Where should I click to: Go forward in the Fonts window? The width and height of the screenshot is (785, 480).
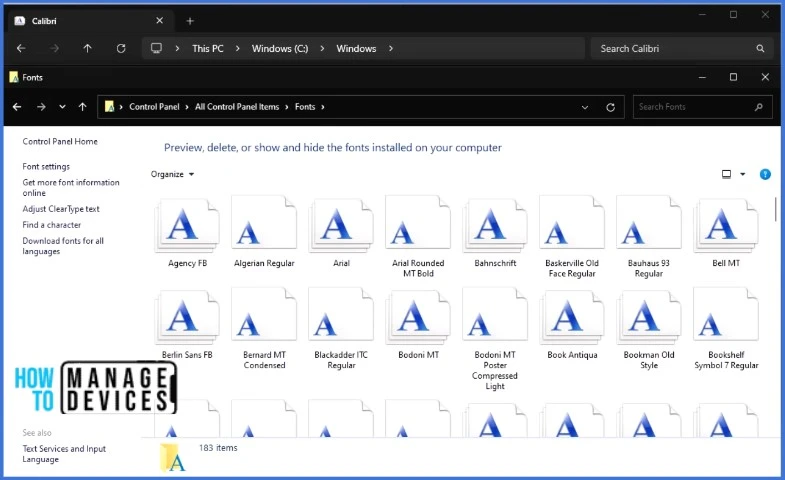[x=41, y=107]
